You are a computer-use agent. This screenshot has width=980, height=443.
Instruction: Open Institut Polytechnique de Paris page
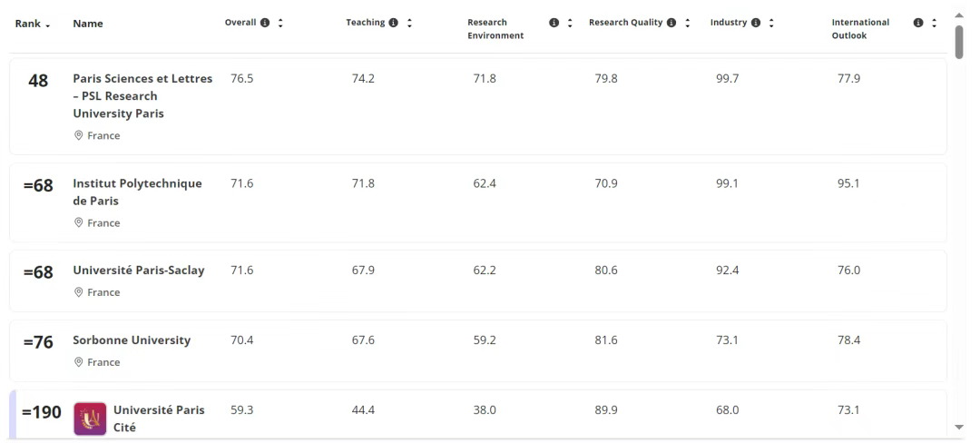pos(137,192)
